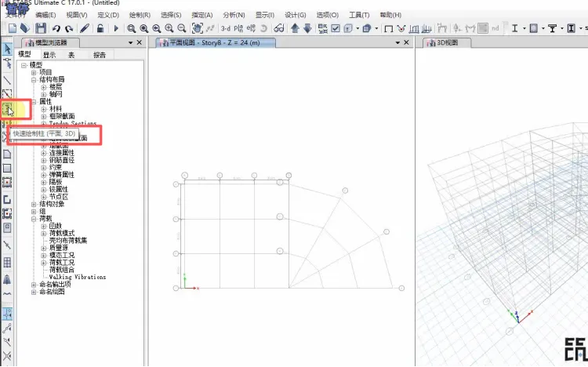Screen dimensions: 588x367
Task: Select the Quick Draw Columns tool
Action: click(8, 109)
